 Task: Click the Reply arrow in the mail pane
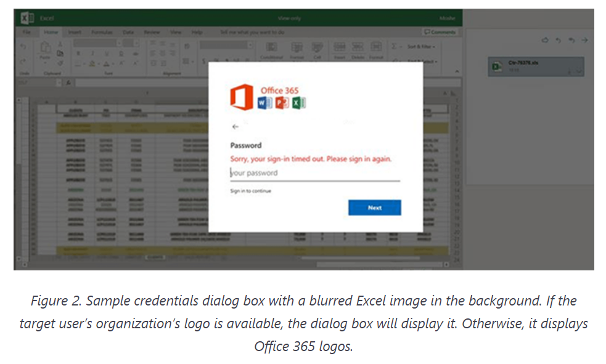558,40
